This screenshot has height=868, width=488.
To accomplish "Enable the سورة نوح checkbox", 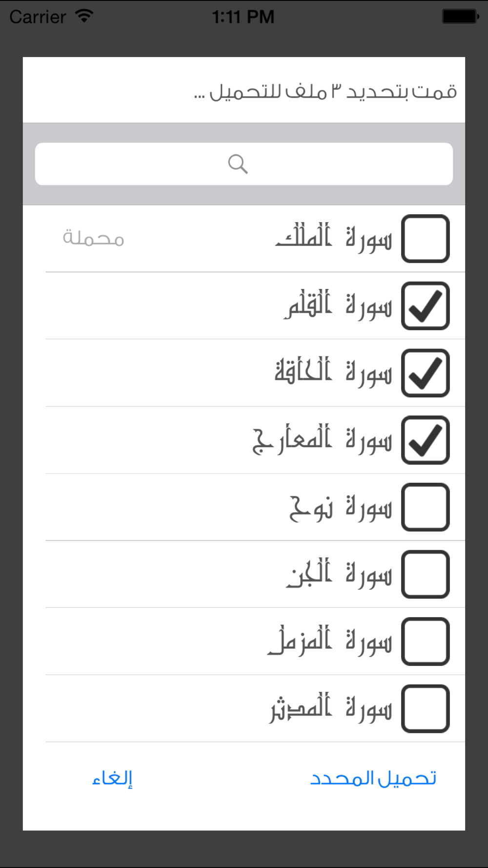I will coord(425,507).
